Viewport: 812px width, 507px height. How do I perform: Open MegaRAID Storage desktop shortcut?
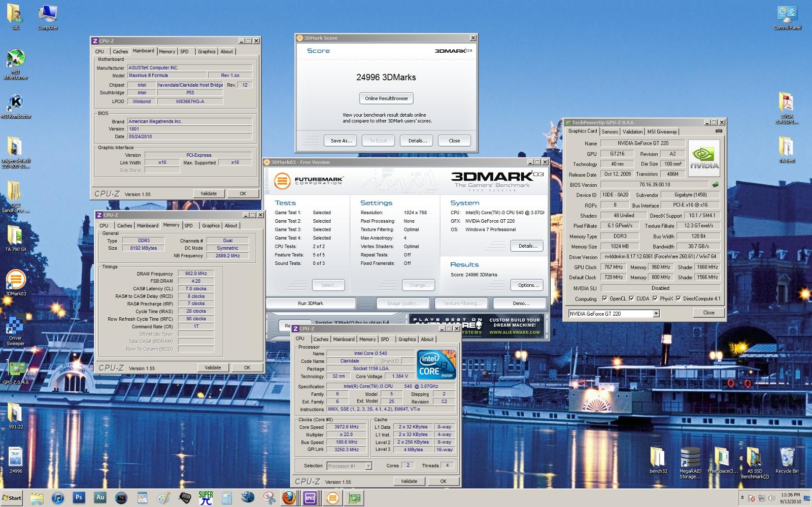pos(690,463)
